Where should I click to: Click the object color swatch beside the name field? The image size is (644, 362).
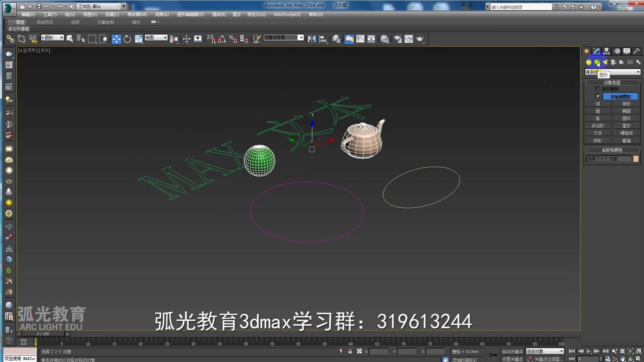[636, 159]
